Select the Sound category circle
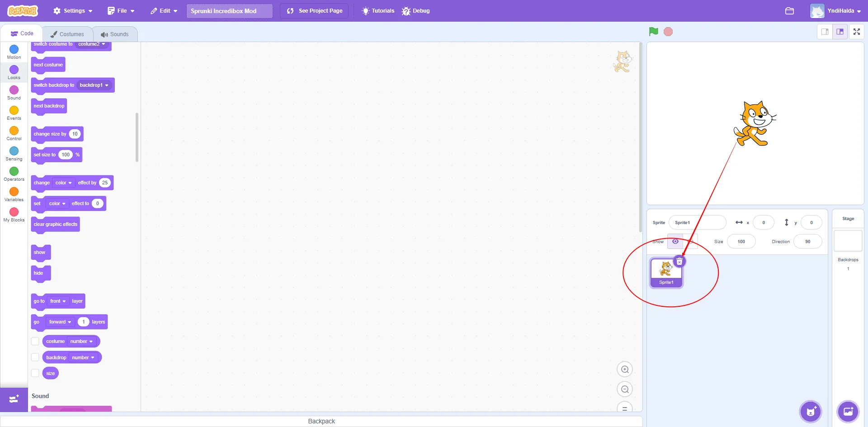This screenshot has height=427, width=868. coord(14,90)
